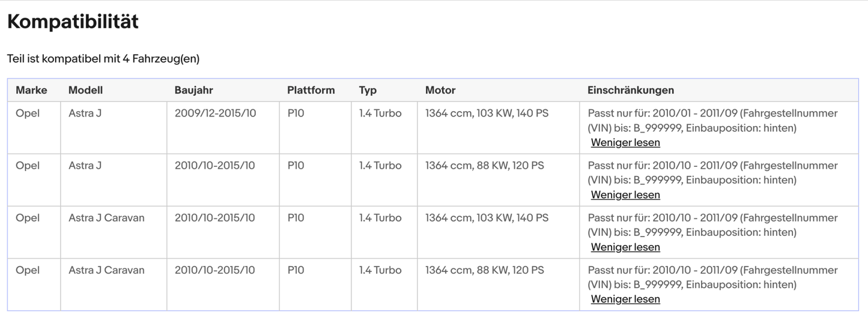This screenshot has width=868, height=317.
Task: Click the Plattform column header
Action: (311, 90)
